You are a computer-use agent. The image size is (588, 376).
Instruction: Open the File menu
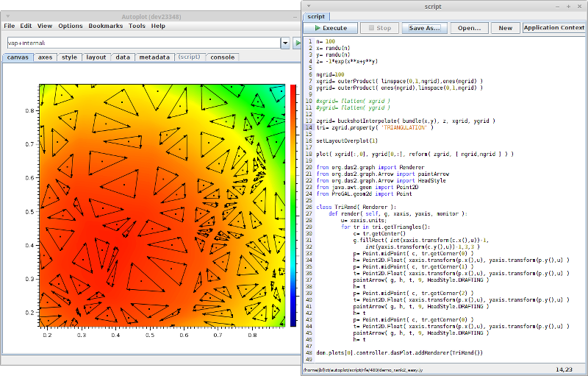(9, 26)
